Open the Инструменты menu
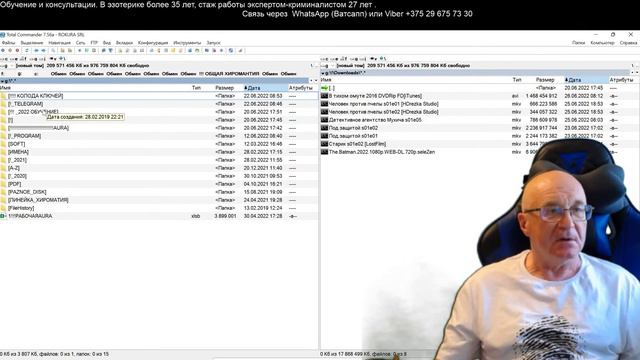Image resolution: width=640 pixels, height=360 pixels. pyautogui.click(x=187, y=42)
